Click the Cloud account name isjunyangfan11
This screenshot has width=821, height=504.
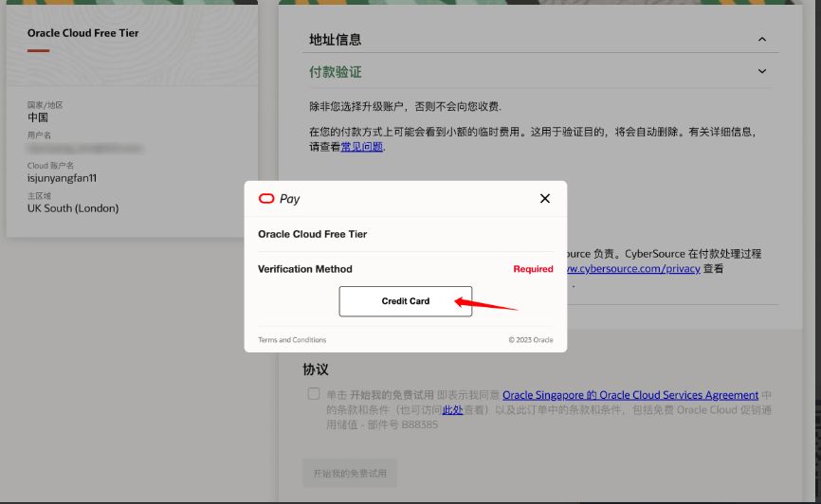62,178
